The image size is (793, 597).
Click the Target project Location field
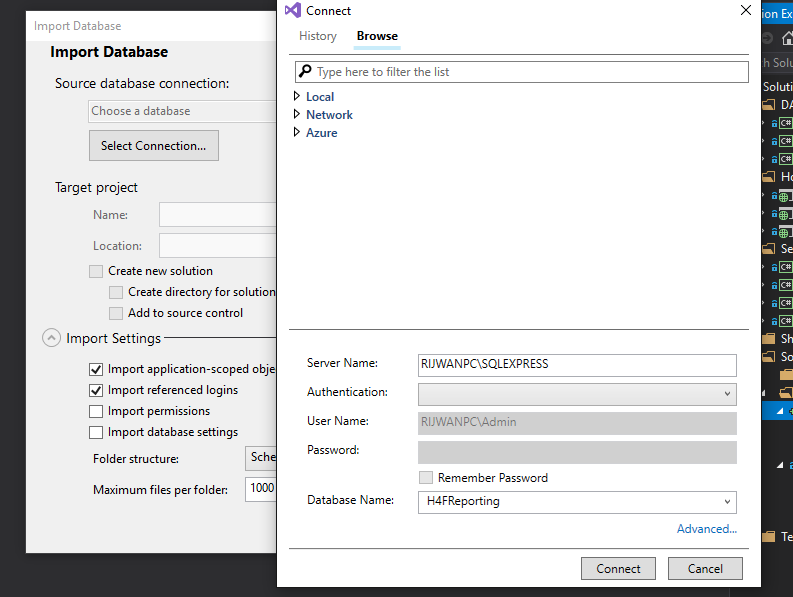coord(217,245)
